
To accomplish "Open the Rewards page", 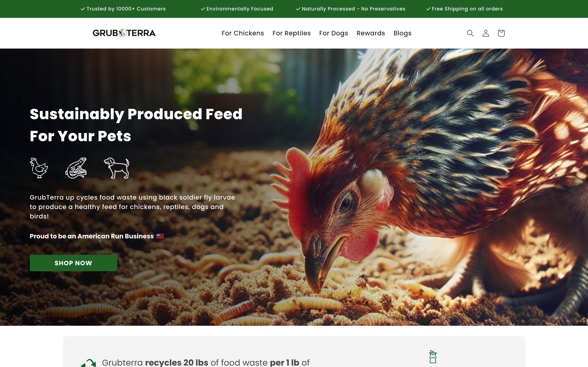I will click(x=370, y=33).
